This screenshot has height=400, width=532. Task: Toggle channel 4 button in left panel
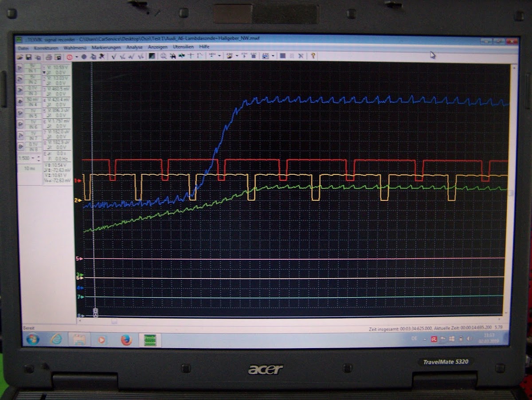tap(20, 102)
